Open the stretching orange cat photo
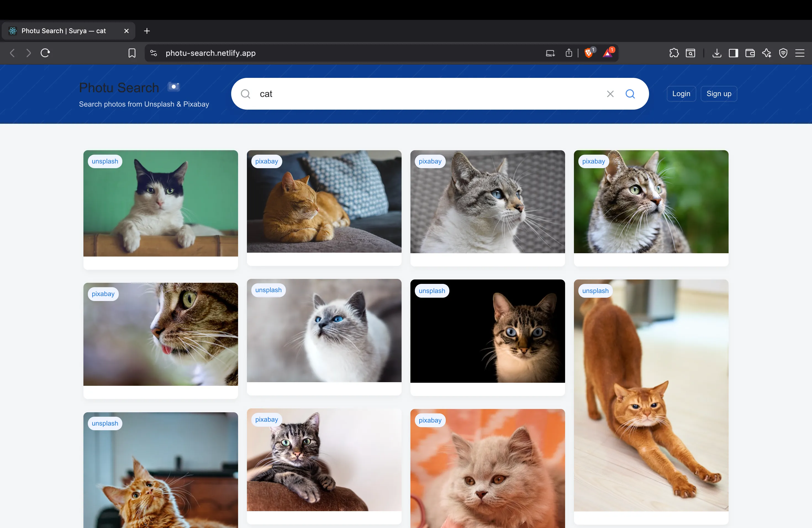 pos(651,396)
